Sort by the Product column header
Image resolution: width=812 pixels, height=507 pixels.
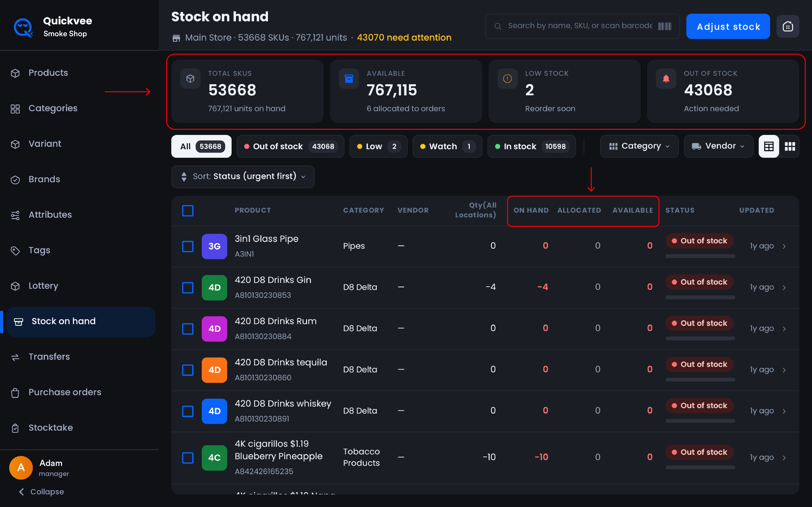(x=253, y=210)
